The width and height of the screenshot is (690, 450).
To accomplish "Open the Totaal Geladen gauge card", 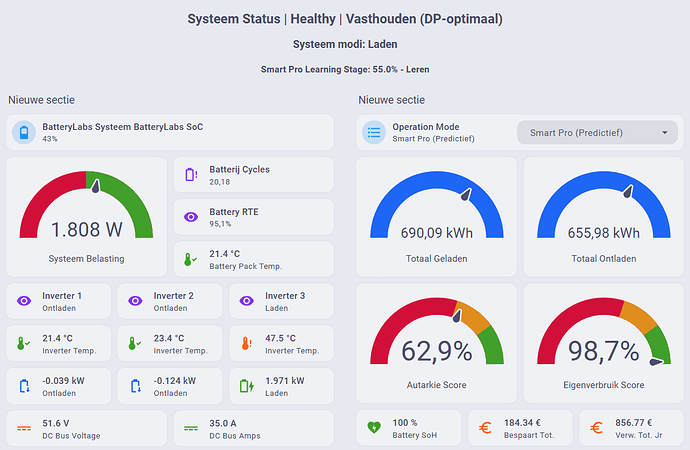I will coord(437,217).
